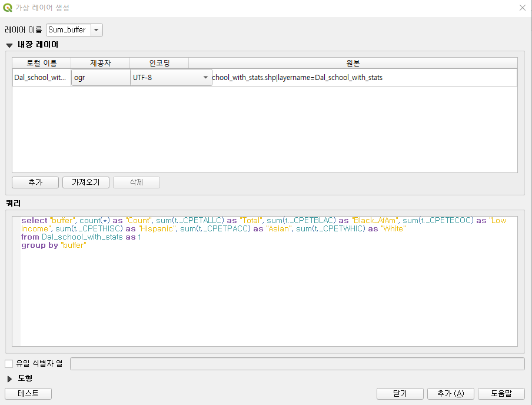This screenshot has width=532, height=405.
Task: Click the "from Dal_school_with_stats as t" query line
Action: coord(81,237)
